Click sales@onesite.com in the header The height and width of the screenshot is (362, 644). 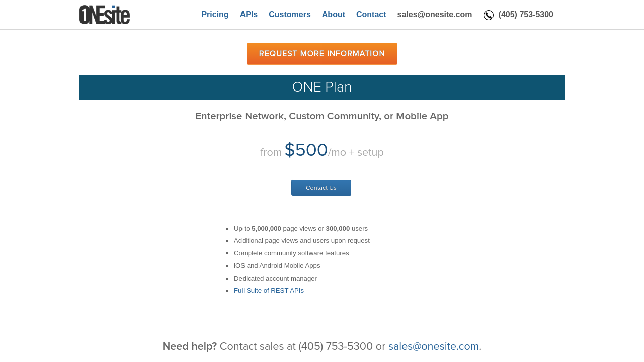pos(435,15)
